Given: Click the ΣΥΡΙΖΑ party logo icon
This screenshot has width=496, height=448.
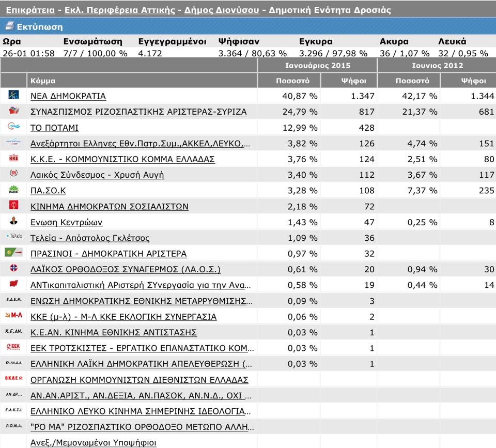Looking at the screenshot, I should [14, 110].
